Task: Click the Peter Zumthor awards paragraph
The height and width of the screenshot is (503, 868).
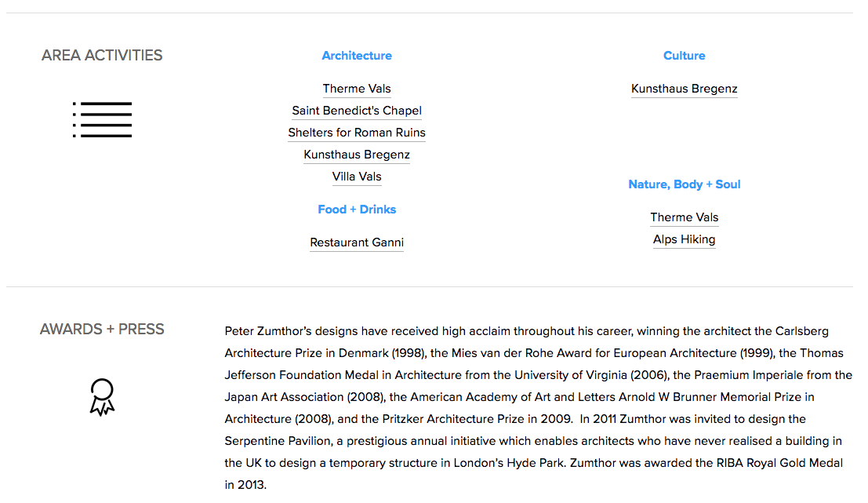Action: [538, 408]
